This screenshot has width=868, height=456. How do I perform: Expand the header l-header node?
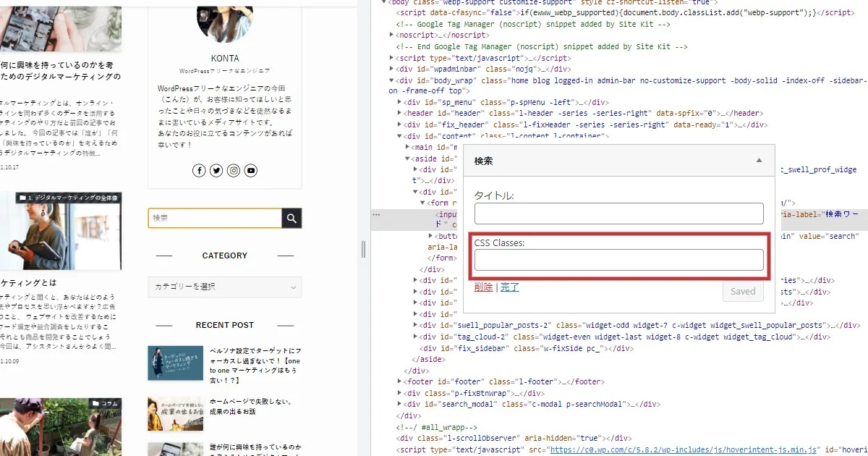(x=400, y=114)
